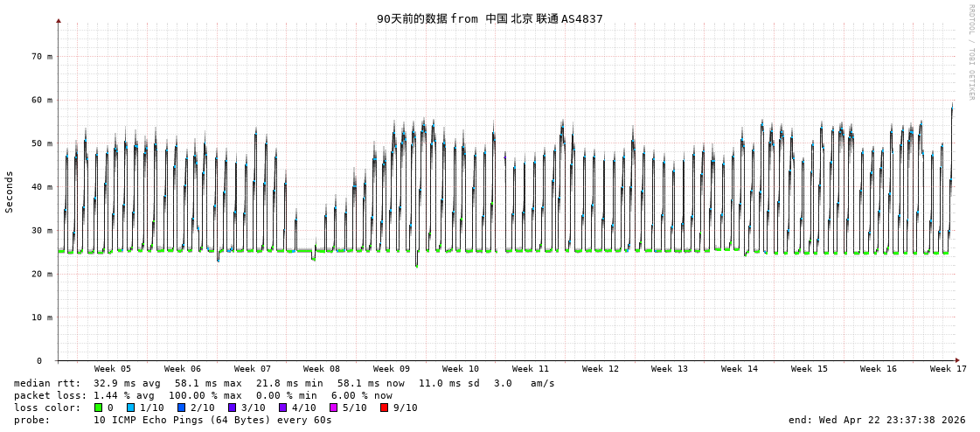980x432 pixels.
Task: Click the y-axis top arrow tip
Action: coord(59,20)
